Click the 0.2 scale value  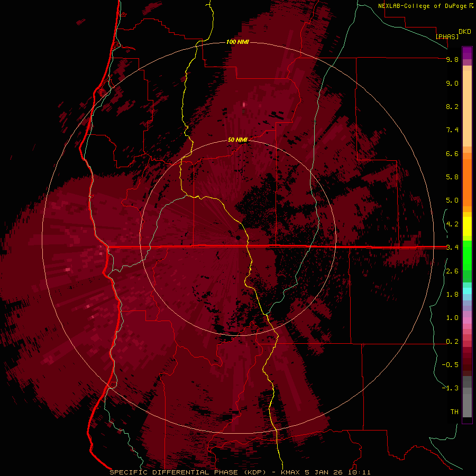tap(452, 342)
